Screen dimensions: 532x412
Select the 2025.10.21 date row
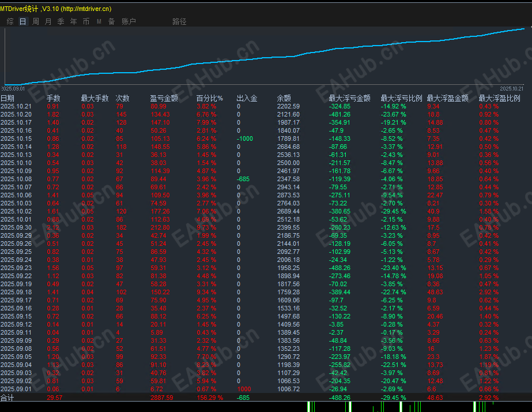point(16,106)
